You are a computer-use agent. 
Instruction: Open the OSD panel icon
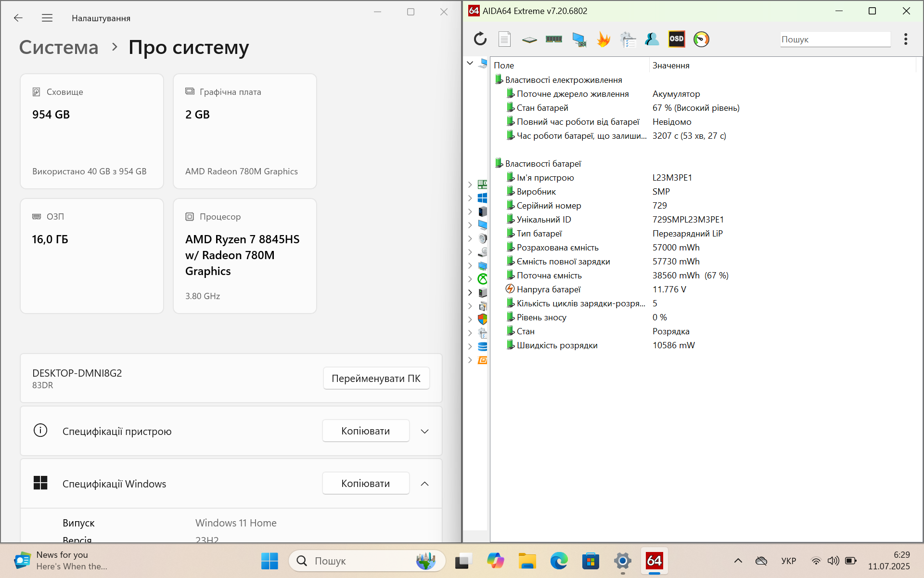point(677,39)
